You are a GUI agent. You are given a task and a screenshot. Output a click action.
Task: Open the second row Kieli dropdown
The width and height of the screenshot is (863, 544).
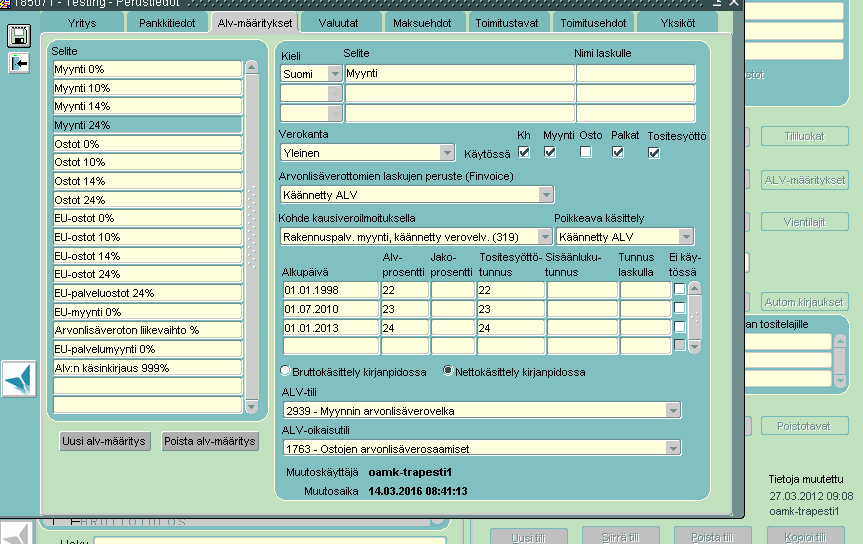coord(335,94)
